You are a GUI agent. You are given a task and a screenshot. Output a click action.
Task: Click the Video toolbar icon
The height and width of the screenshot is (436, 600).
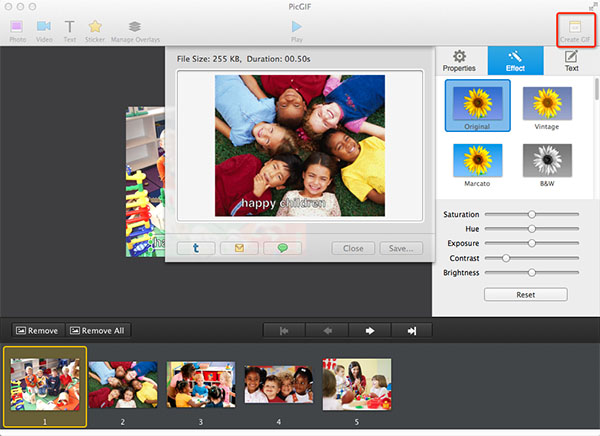(x=44, y=27)
